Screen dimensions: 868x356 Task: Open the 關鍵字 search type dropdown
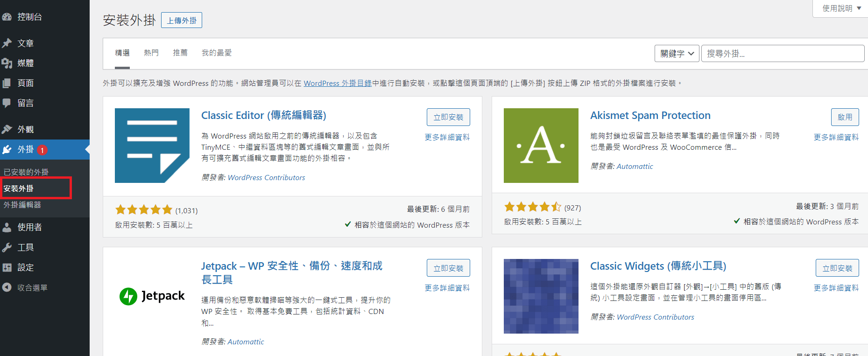pyautogui.click(x=677, y=54)
